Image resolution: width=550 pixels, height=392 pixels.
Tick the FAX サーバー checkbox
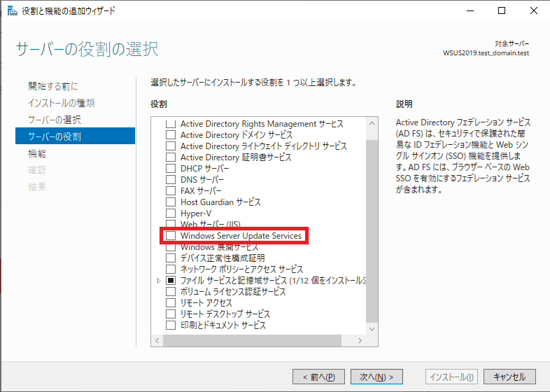(171, 191)
